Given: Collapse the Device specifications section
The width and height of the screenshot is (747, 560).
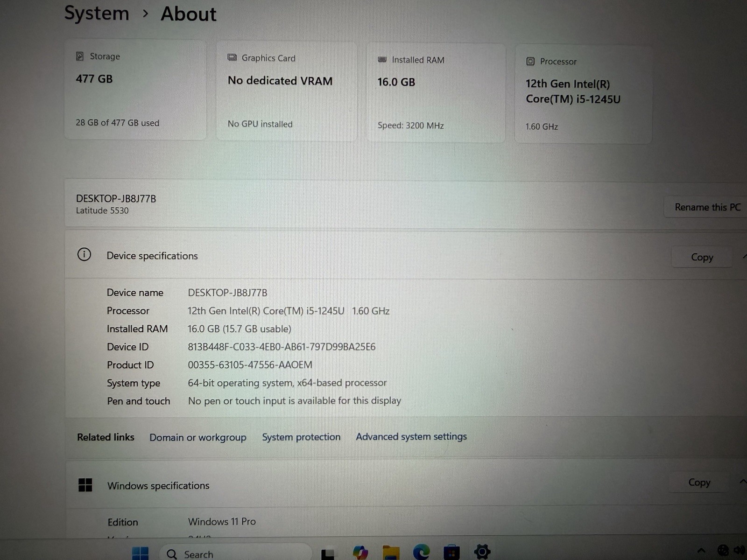Looking at the screenshot, I should 744,257.
